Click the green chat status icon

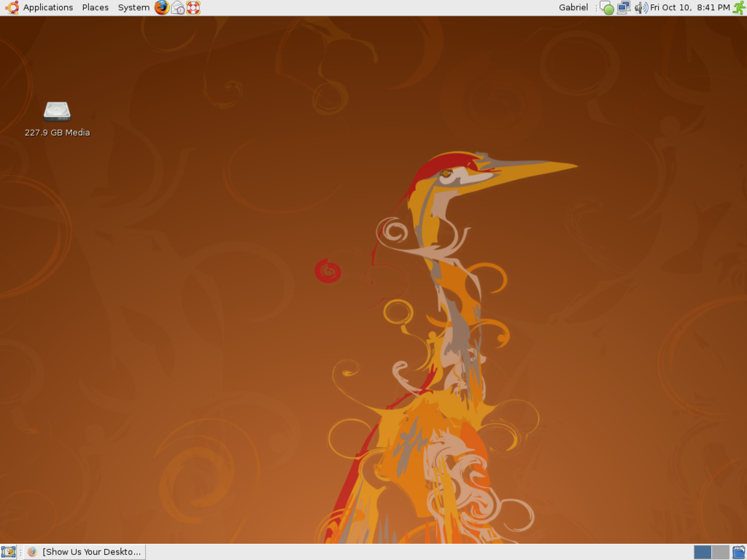[x=607, y=8]
